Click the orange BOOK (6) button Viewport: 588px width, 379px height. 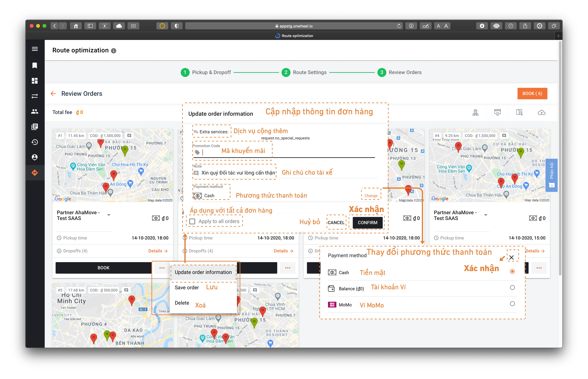coord(532,94)
